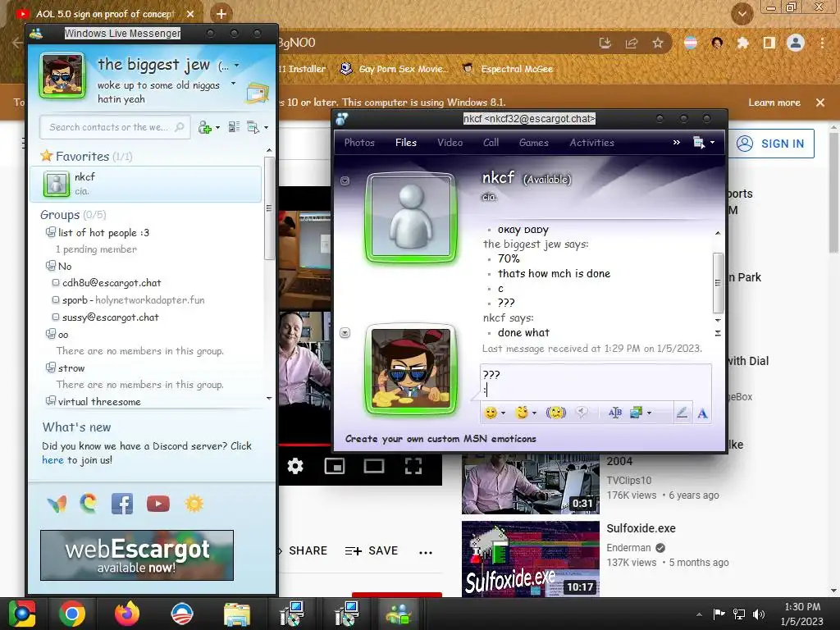Collapse your own display picture pane
840x630 pixels.
pos(345,333)
